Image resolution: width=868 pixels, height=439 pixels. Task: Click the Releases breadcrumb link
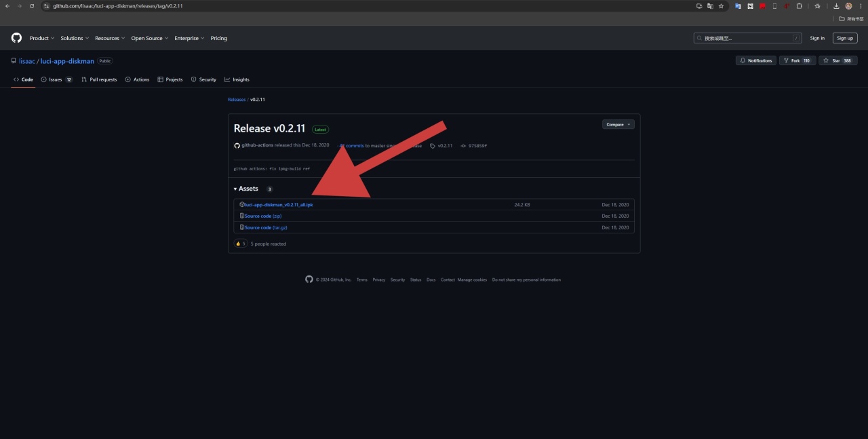(237, 100)
